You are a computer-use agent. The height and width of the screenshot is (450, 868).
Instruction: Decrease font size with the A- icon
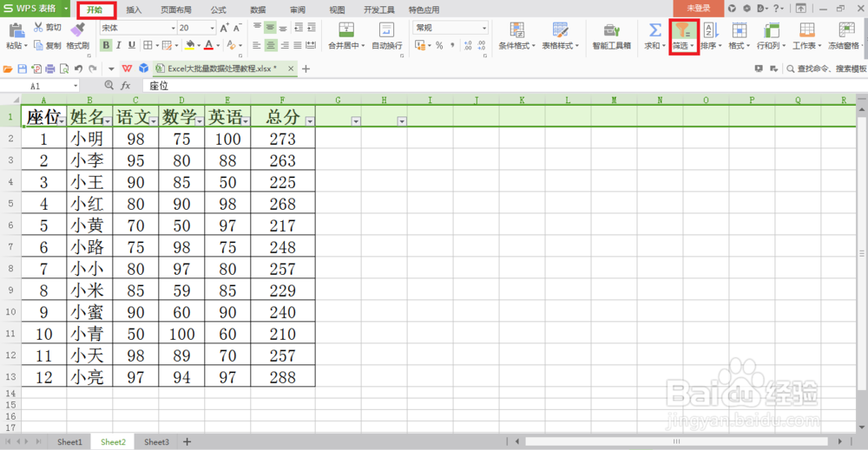(x=237, y=28)
